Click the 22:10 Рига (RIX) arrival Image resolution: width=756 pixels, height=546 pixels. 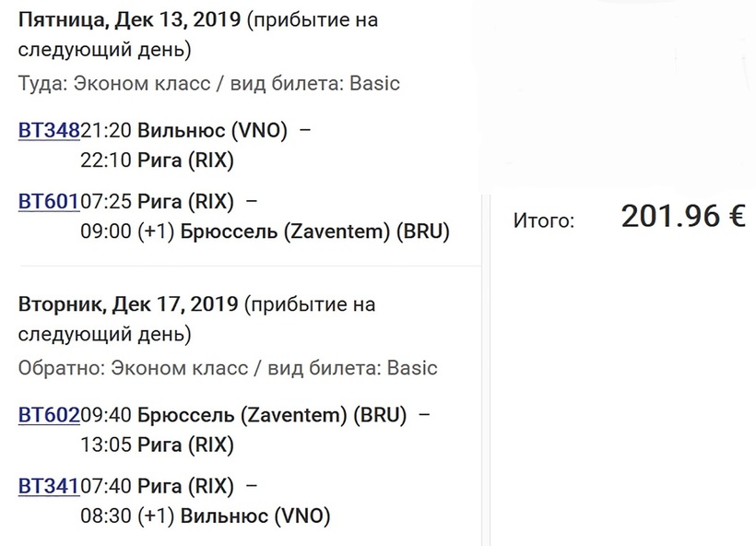pyautogui.click(x=158, y=160)
